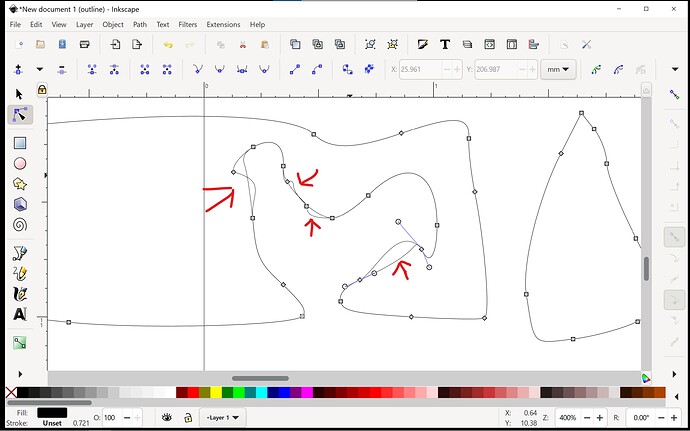Open Fill and Stroke dialog
Screen dimensions: 690x431
tap(423, 44)
